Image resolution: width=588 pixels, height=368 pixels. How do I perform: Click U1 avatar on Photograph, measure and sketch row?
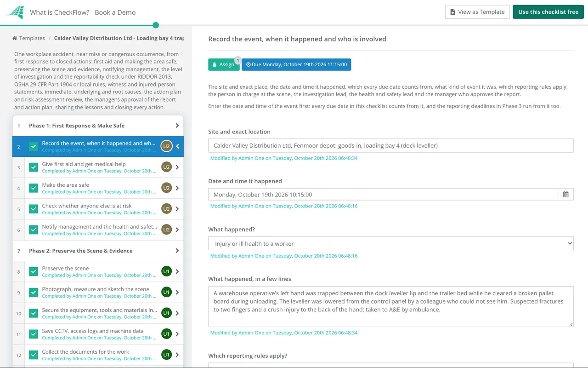click(166, 292)
